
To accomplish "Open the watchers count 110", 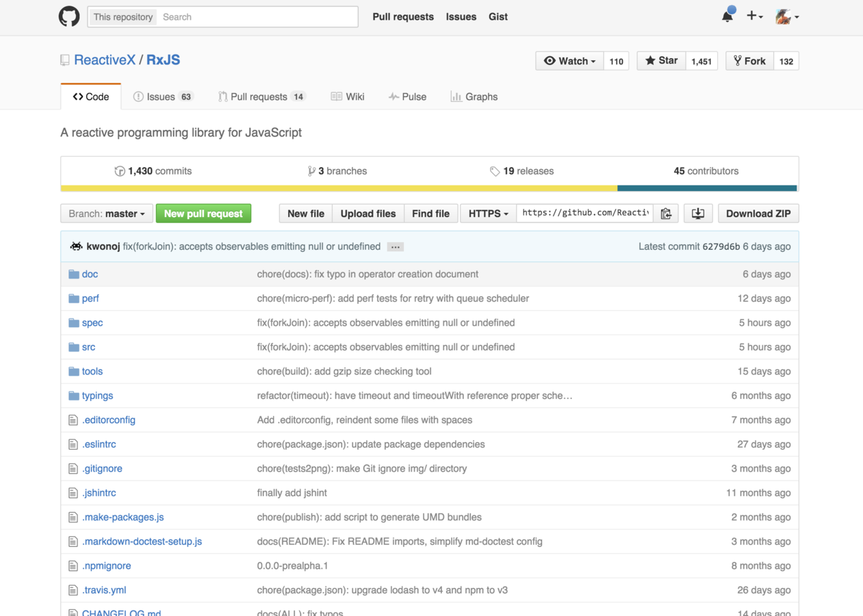I will click(x=617, y=61).
